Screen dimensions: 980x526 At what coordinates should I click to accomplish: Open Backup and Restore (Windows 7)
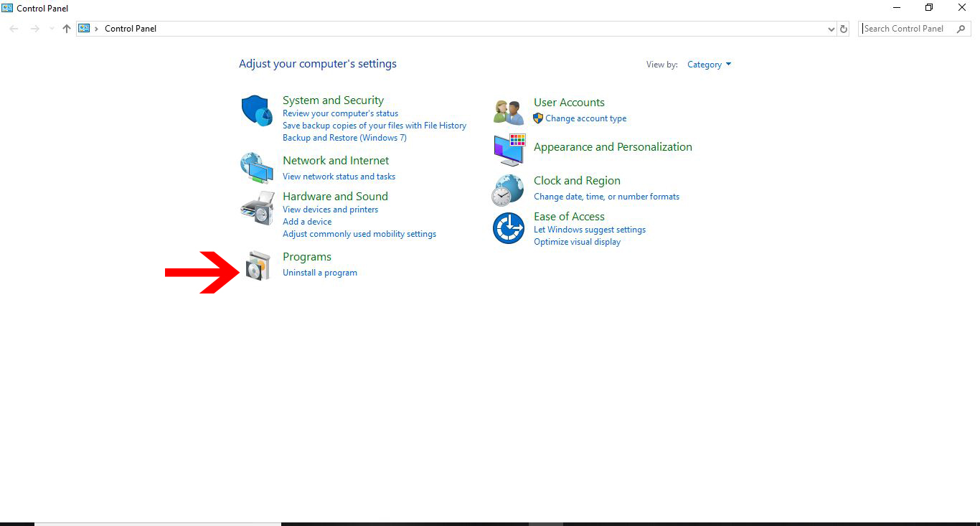[x=344, y=138]
